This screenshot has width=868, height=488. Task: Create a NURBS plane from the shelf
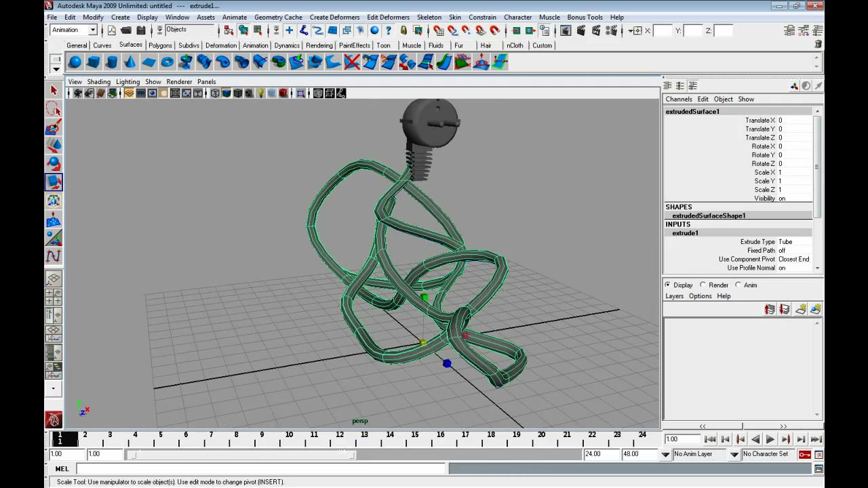149,62
